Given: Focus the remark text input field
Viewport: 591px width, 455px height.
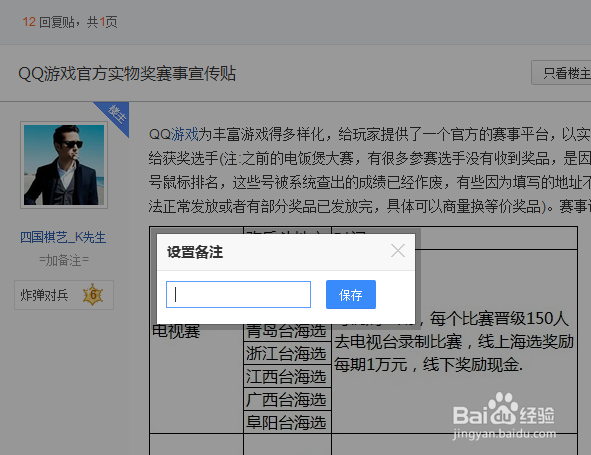Looking at the screenshot, I should point(239,294).
